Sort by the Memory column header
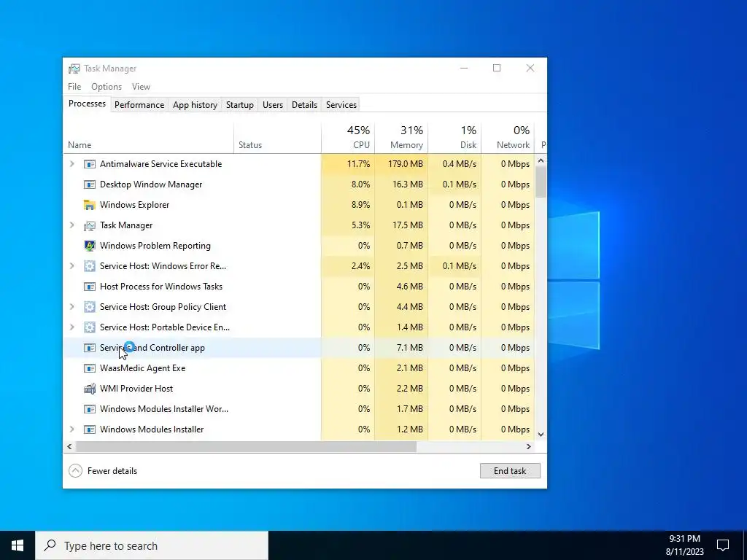This screenshot has width=747, height=560. coord(402,138)
